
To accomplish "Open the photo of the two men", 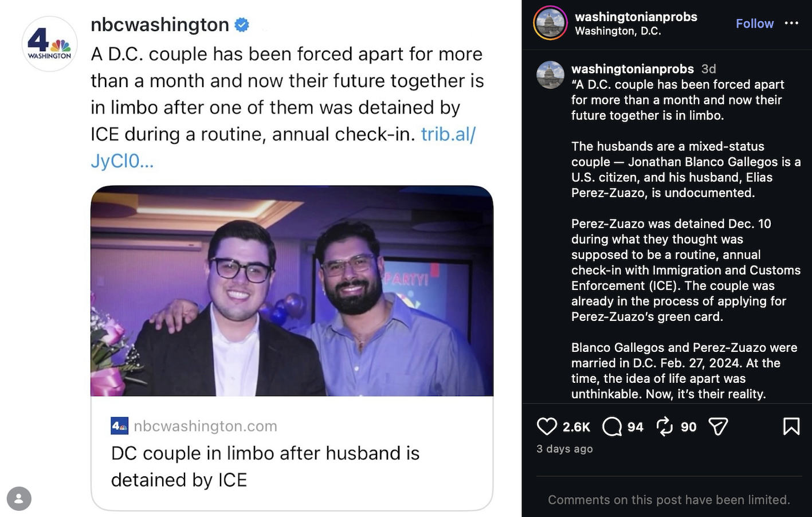I will pyautogui.click(x=292, y=291).
